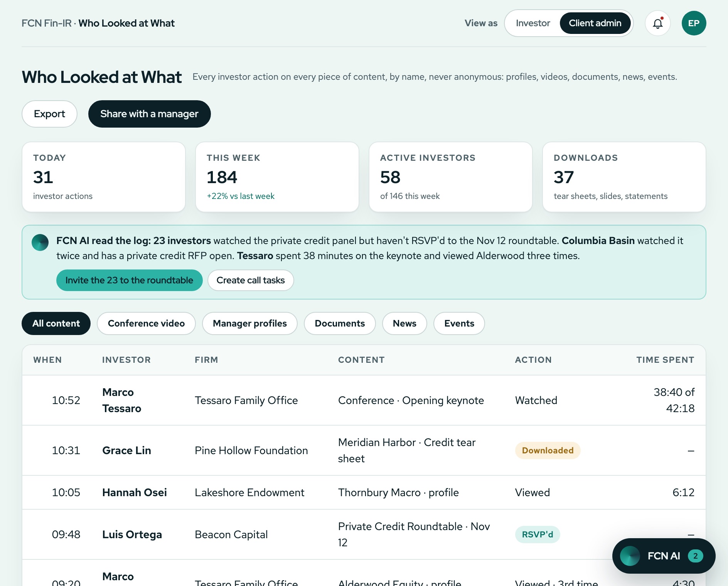
Task: Open the notifications bell
Action: (x=658, y=23)
